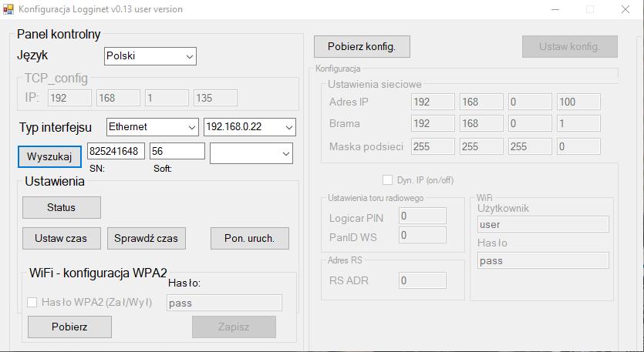Click the Ustawienia sieciowe group label

[x=375, y=84]
